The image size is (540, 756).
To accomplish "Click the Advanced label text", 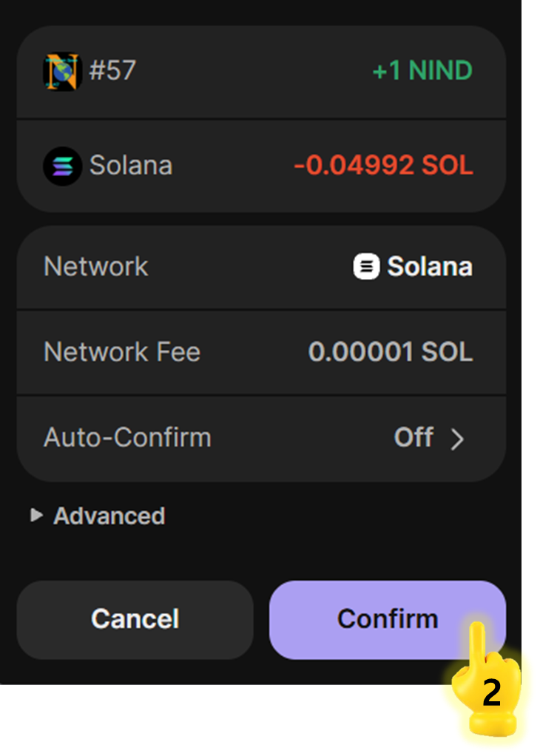I will pos(109,516).
